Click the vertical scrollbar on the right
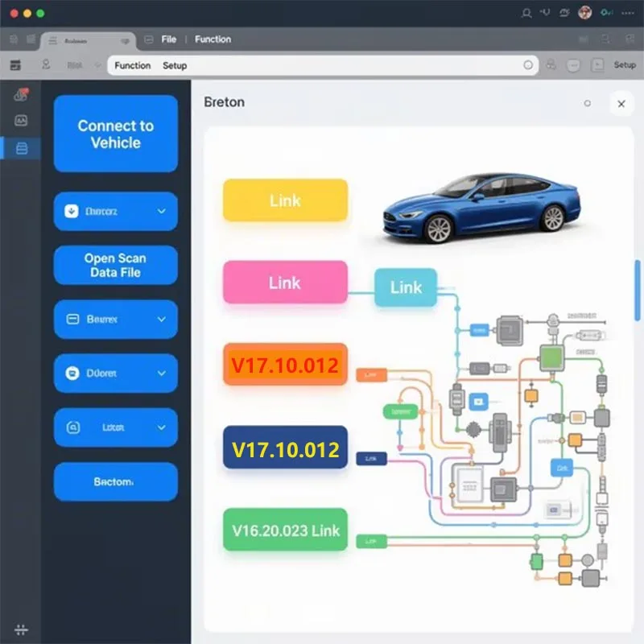Screen dimensions: 644x644 coord(638,290)
